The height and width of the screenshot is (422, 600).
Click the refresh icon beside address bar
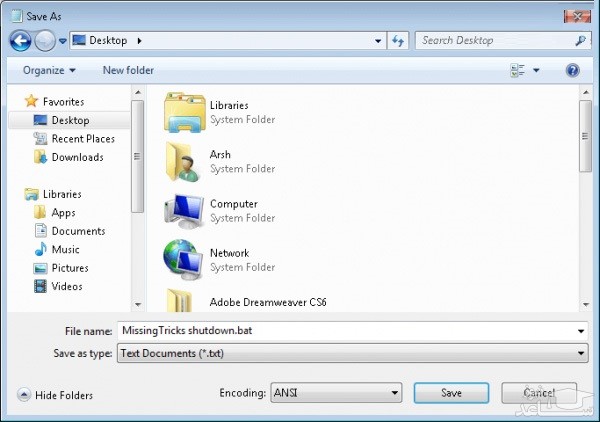point(399,41)
